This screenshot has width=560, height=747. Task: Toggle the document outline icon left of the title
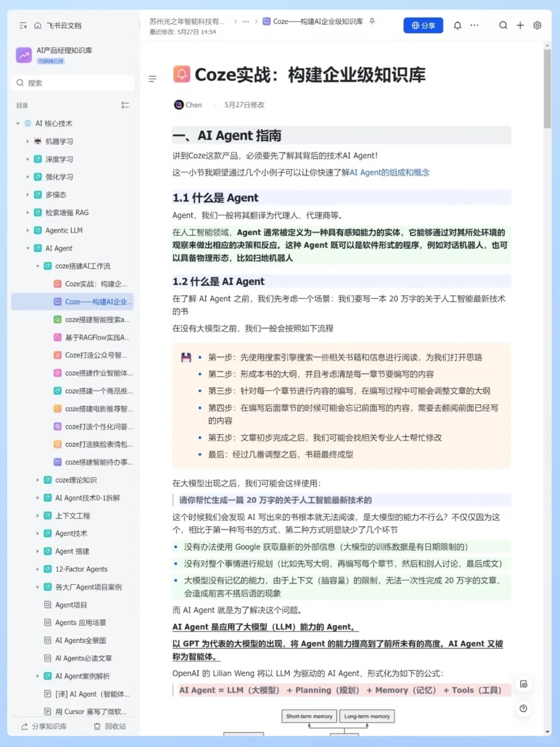[152, 79]
